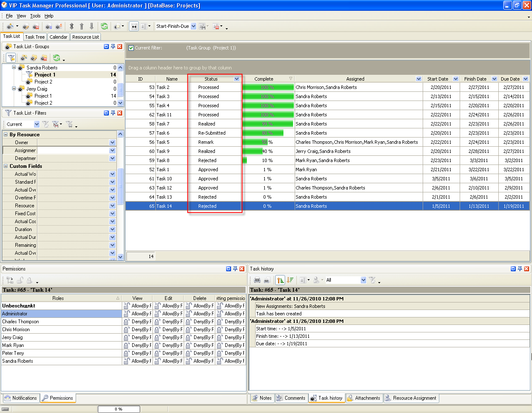Screen dimensions: 532x413
Task: Click the move task up arrow icon
Action: (81, 26)
